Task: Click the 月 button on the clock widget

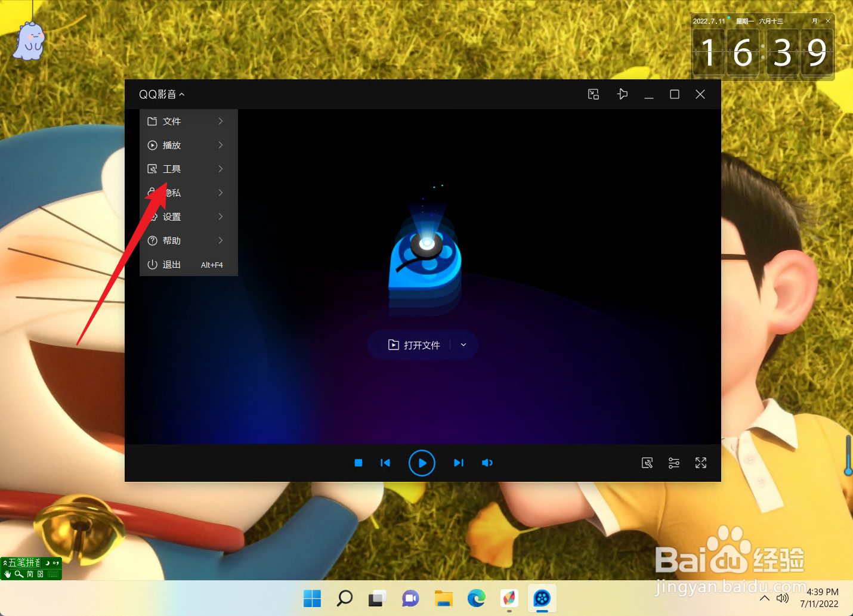Action: tap(815, 21)
